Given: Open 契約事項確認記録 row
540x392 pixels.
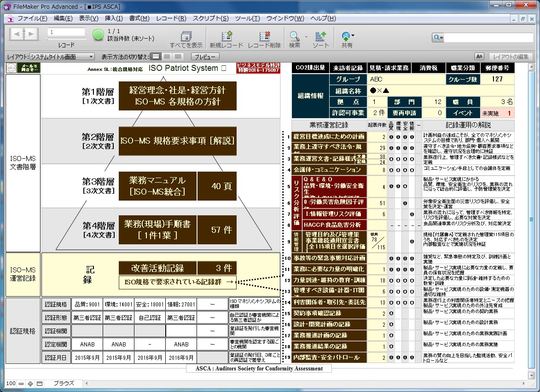Looking at the screenshot, I should (329, 313).
